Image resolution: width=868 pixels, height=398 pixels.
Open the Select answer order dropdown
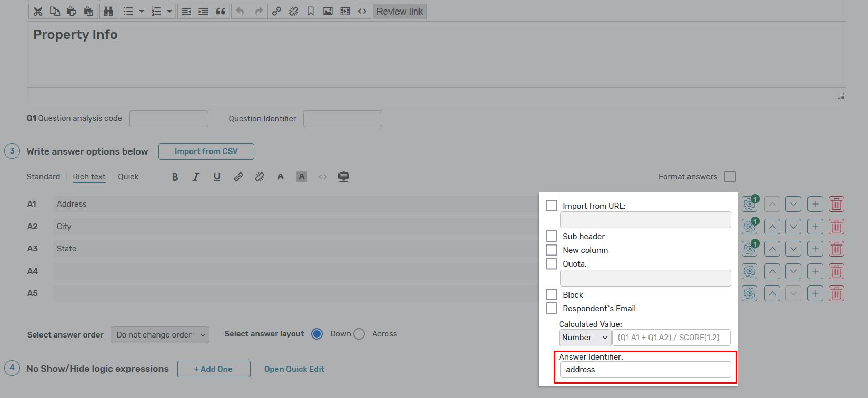(160, 335)
